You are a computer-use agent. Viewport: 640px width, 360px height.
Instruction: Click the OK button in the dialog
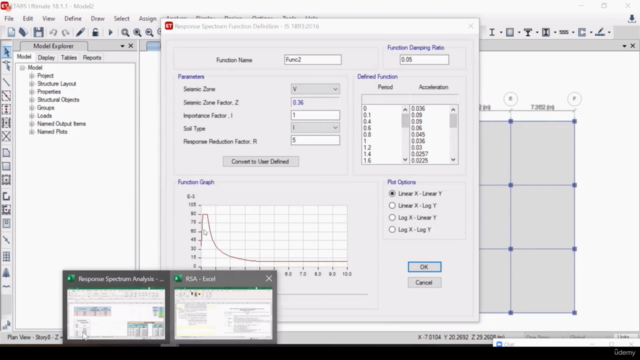424,267
